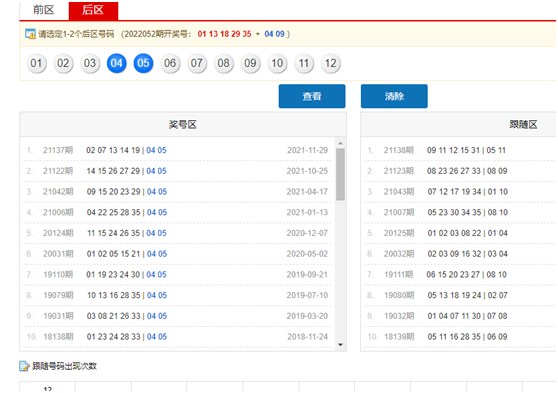The height and width of the screenshot is (393, 558).
Task: Toggle number ball 07
Action: pos(197,63)
